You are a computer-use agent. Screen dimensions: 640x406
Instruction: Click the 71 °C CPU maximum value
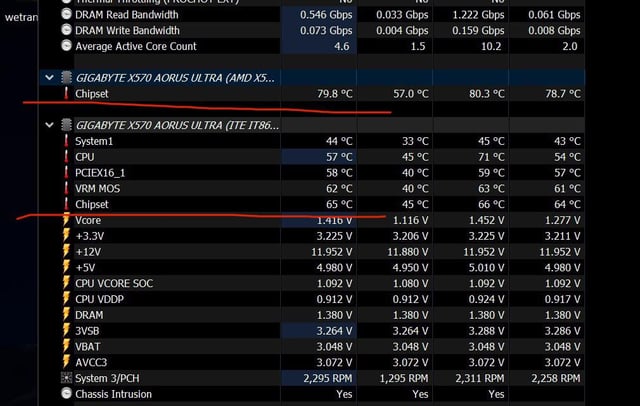click(x=491, y=157)
